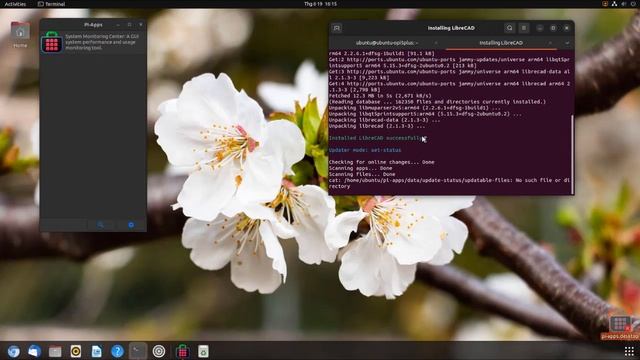Image resolution: width=640 pixels, height=360 pixels.
Task: Click the network icon in system tray
Action: click(614, 4)
